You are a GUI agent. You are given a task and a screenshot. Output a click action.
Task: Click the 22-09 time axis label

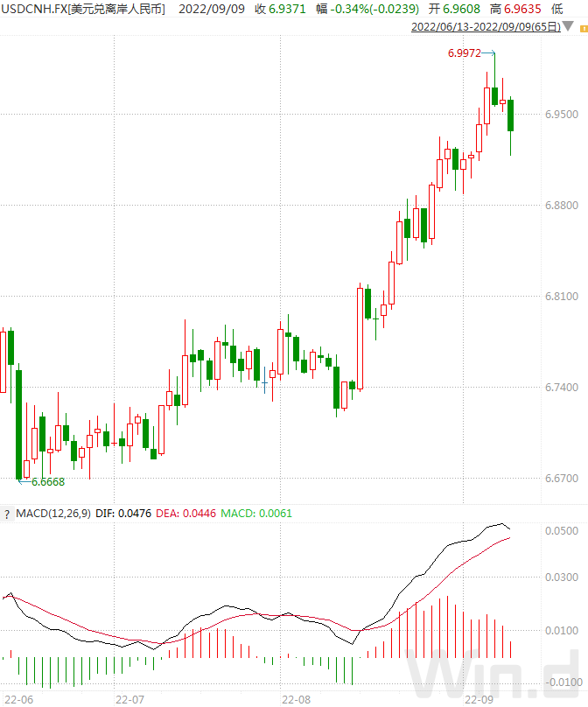(x=479, y=699)
